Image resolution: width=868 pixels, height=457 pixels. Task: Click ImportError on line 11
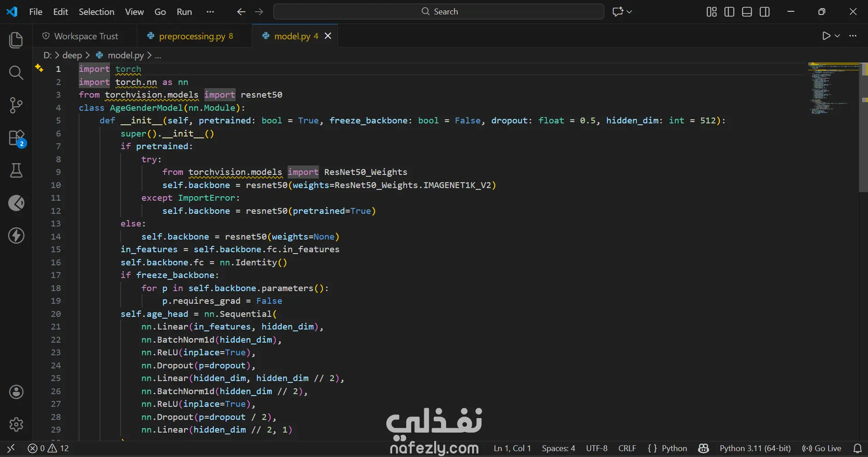[x=207, y=198]
